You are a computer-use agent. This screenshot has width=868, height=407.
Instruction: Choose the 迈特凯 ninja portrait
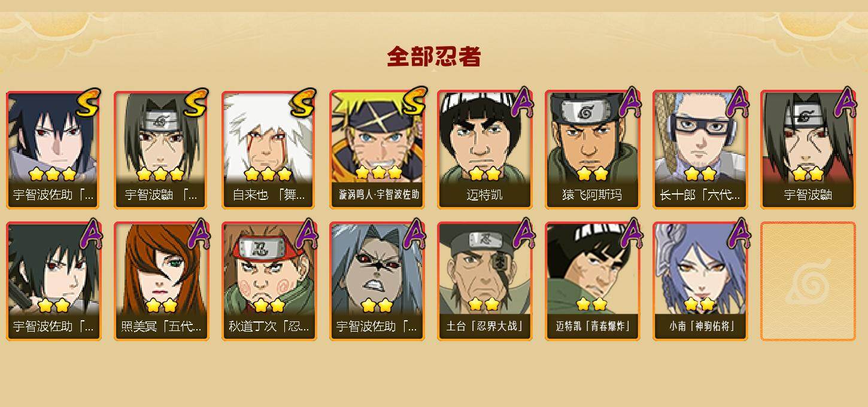click(x=484, y=150)
